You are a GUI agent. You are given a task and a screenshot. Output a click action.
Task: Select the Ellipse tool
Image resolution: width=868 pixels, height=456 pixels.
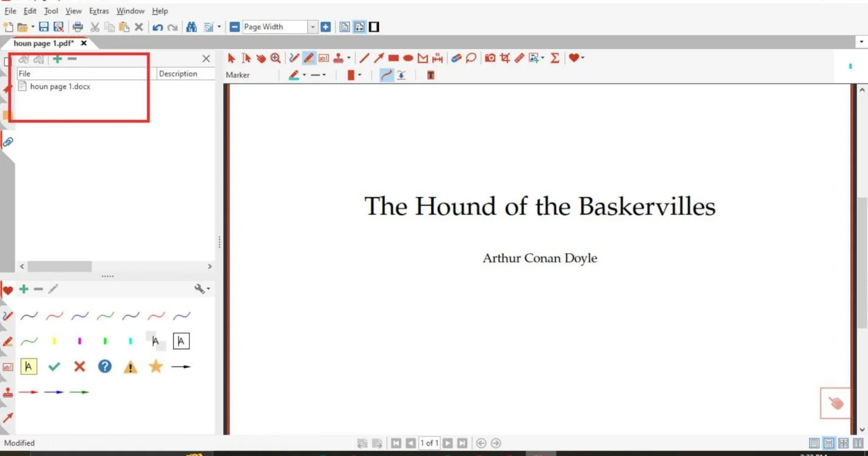coord(408,58)
